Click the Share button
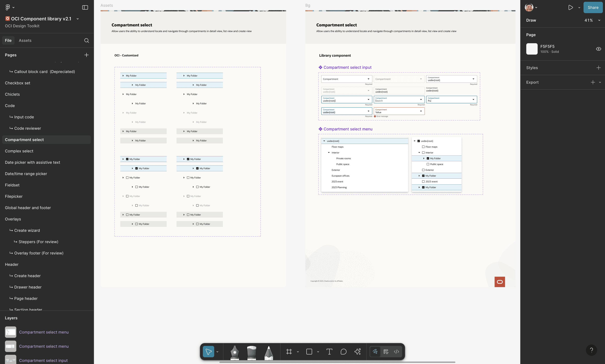605x364 pixels. coord(593,8)
